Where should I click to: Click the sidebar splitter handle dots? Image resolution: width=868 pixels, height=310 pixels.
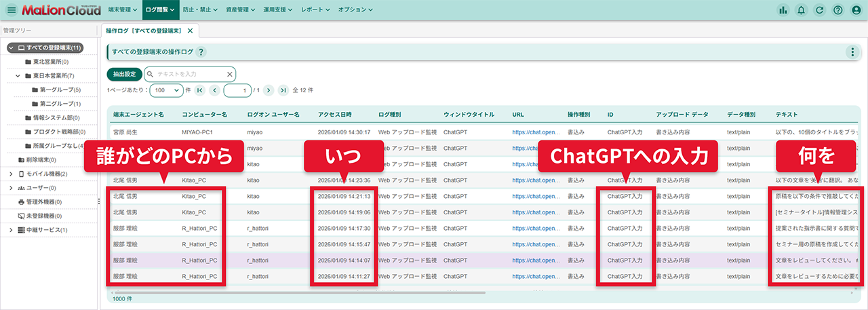(x=99, y=201)
